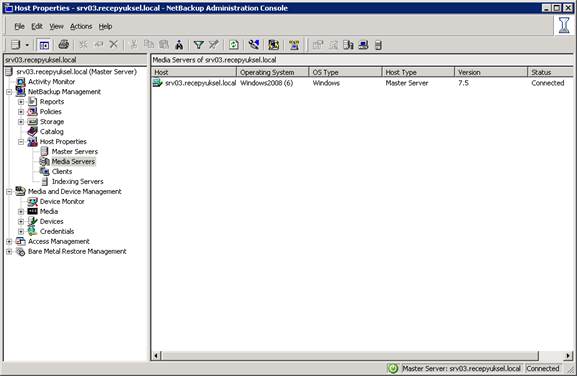Expand the Bare Metal Restore Management node
The image size is (577, 376).
pyautogui.click(x=9, y=251)
